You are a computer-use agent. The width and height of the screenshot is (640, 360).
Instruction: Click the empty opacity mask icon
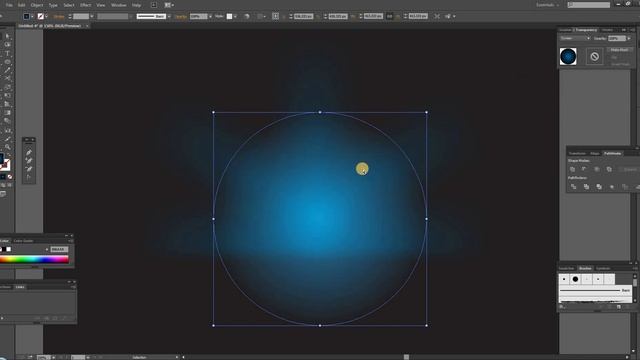tap(594, 56)
